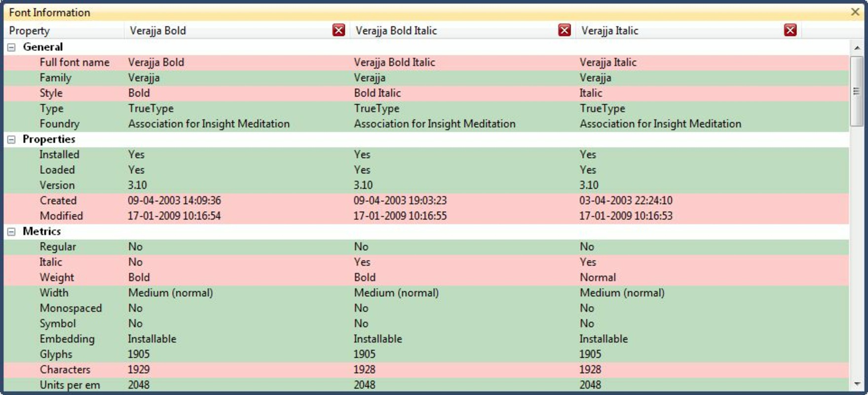The height and width of the screenshot is (395, 868).
Task: Select the Weight row label
Action: tap(57, 277)
